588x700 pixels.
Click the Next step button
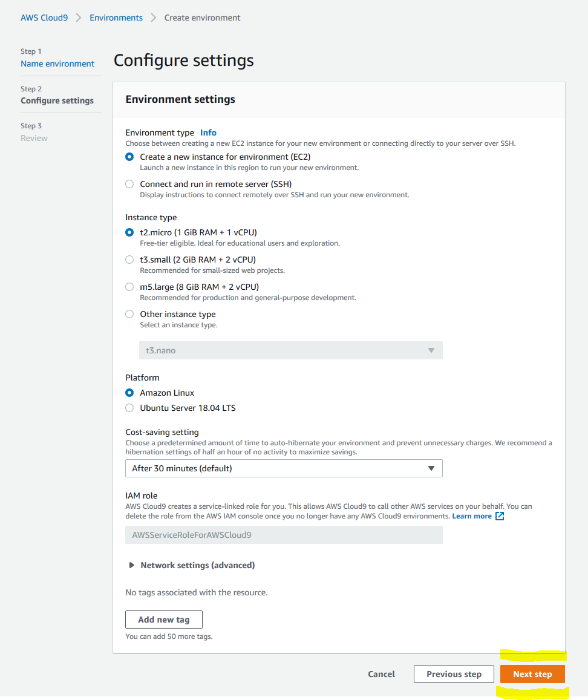[x=532, y=674]
